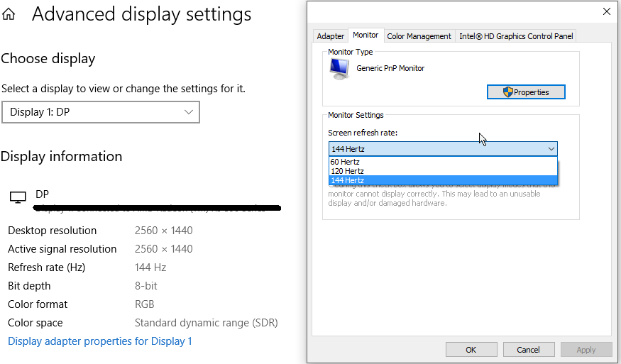Switch to the Adapter tab
621x364 pixels.
coord(331,36)
